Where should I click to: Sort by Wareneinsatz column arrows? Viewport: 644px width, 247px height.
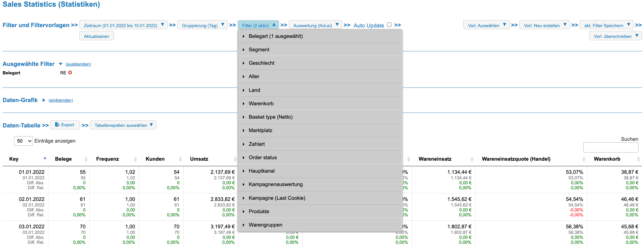(472, 159)
